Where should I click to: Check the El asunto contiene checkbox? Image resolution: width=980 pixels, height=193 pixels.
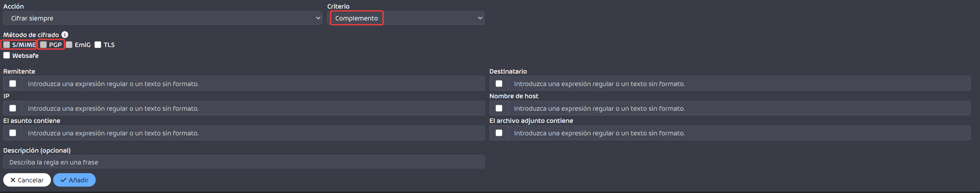click(x=12, y=133)
